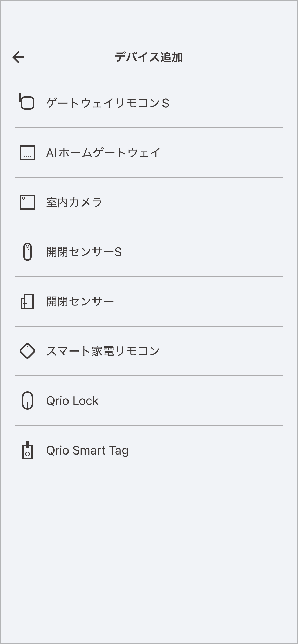Open the AIホームゲートウェイ entry text

pos(103,153)
